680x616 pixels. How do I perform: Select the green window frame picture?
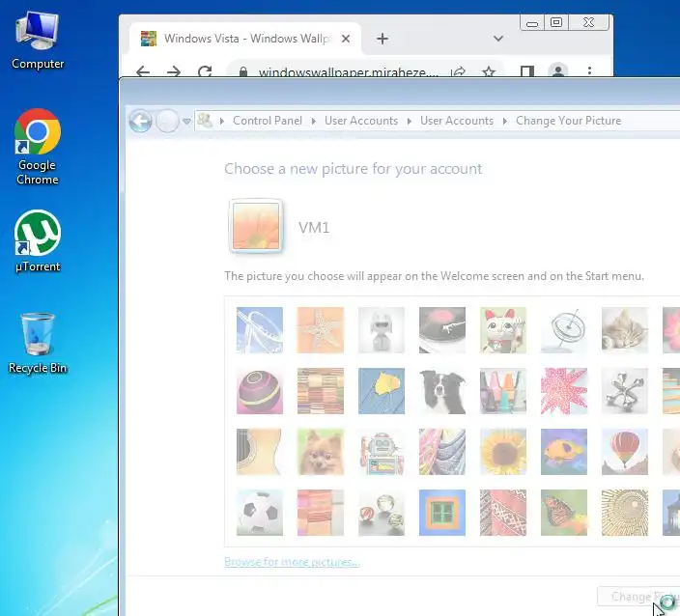click(442, 513)
